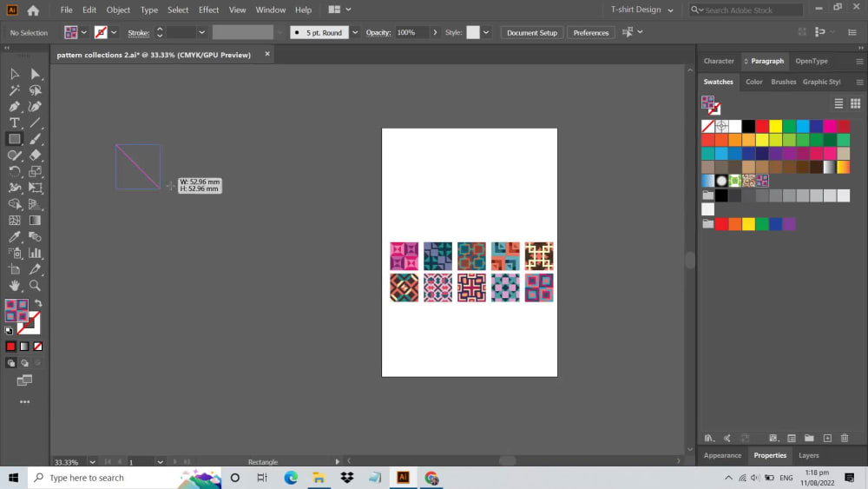Create new swatch in Swatches panel
The height and width of the screenshot is (489, 868).
(827, 438)
